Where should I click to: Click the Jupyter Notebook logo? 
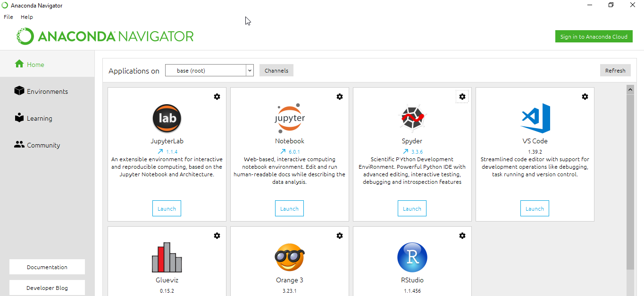(x=290, y=118)
